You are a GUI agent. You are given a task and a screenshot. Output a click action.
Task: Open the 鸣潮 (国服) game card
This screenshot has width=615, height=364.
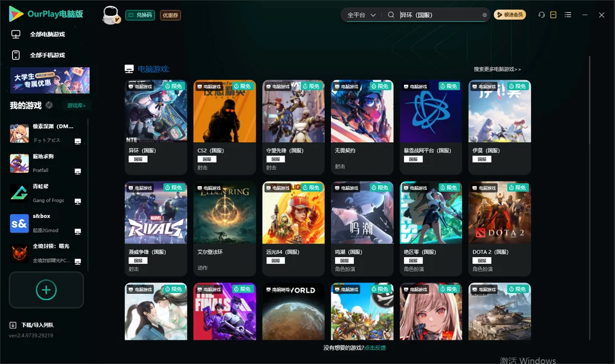(x=362, y=229)
